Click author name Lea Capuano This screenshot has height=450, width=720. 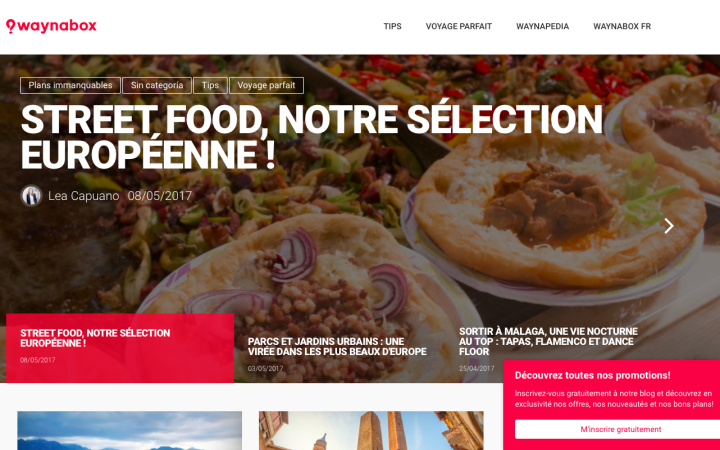84,196
